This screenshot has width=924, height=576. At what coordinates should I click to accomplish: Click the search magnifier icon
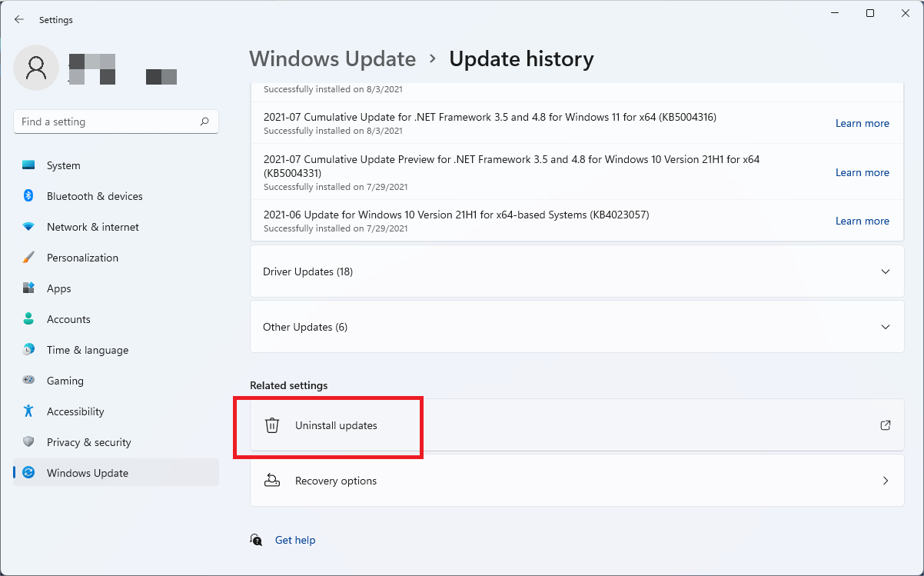coord(205,122)
